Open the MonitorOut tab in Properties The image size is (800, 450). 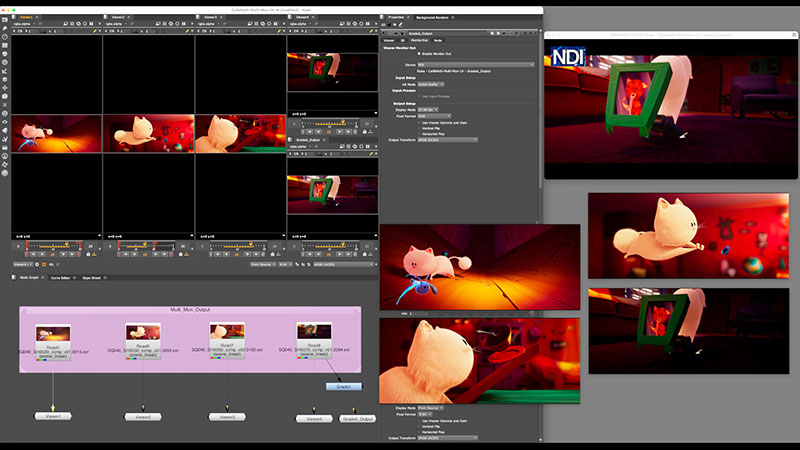419,40
